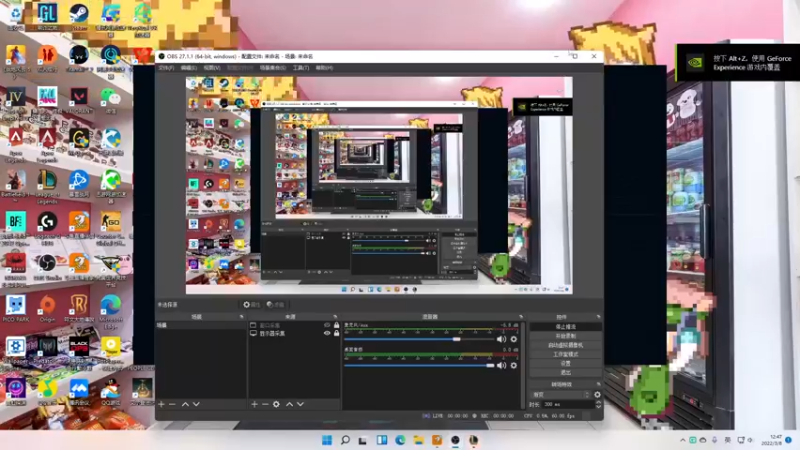This screenshot has height=450, width=800.
Task: Toggle lock on window capture source
Action: coord(336,325)
